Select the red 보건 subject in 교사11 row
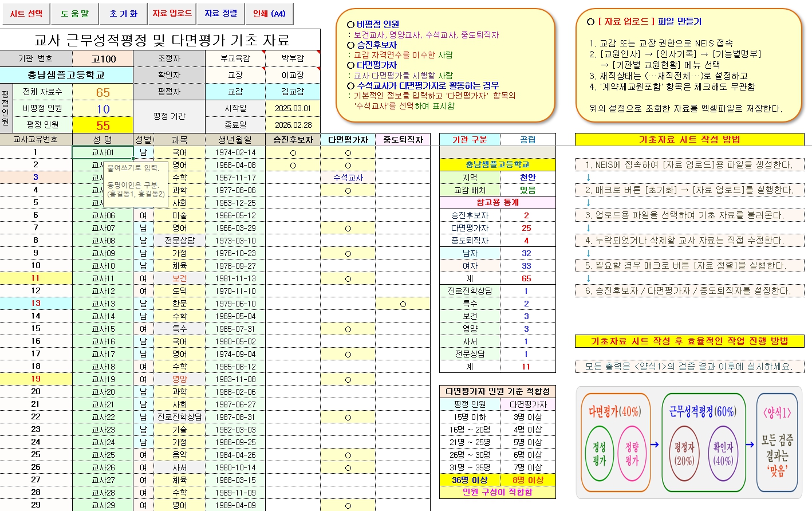Screen dimensions: 812x511 click(179, 278)
